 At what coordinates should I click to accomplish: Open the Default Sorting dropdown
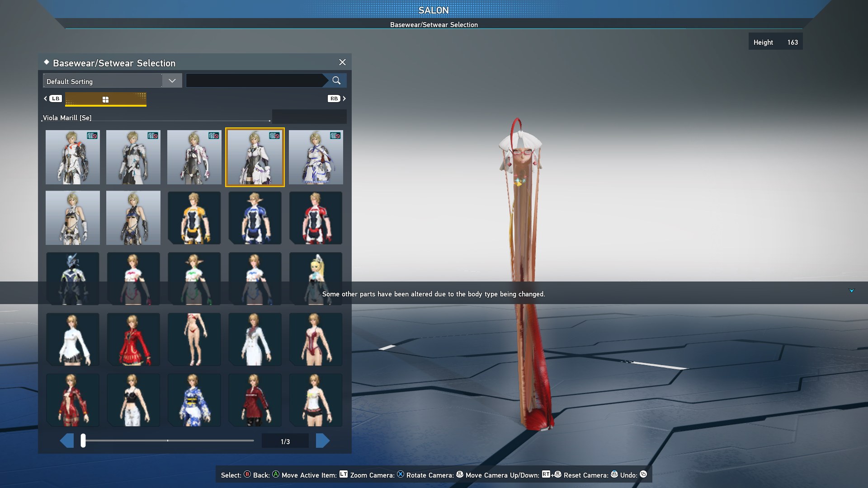click(103, 81)
